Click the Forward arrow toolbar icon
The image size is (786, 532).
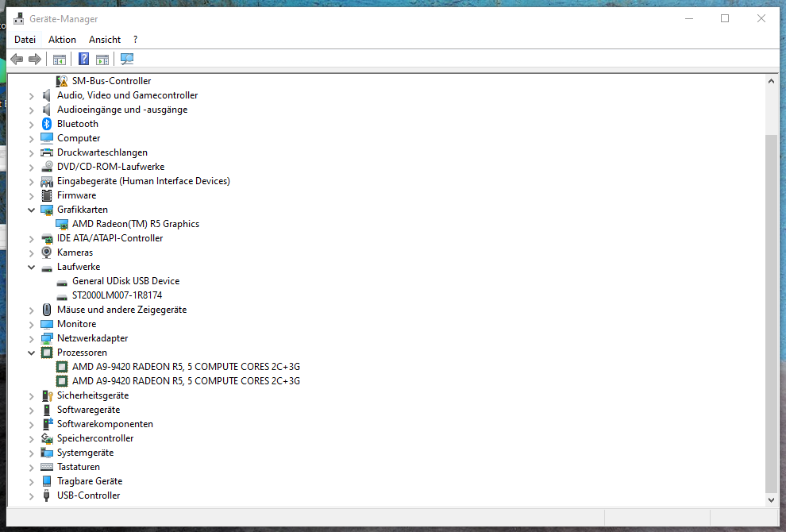point(35,60)
